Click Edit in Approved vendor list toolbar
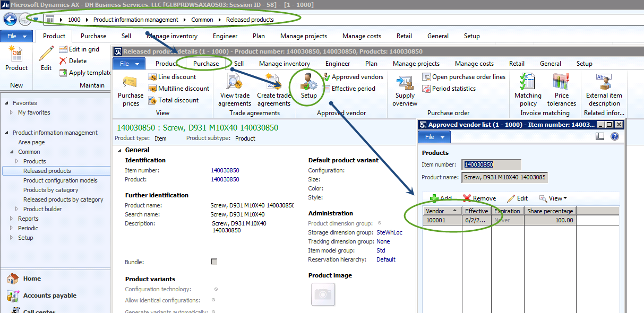This screenshot has width=644, height=313. (x=518, y=198)
